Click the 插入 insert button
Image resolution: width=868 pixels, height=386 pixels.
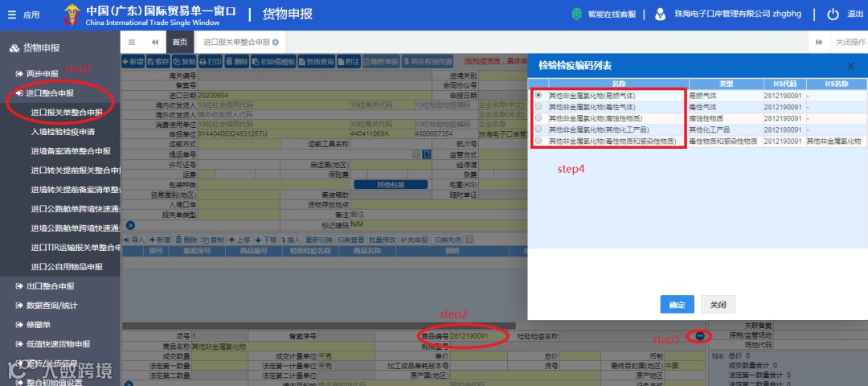(x=291, y=240)
